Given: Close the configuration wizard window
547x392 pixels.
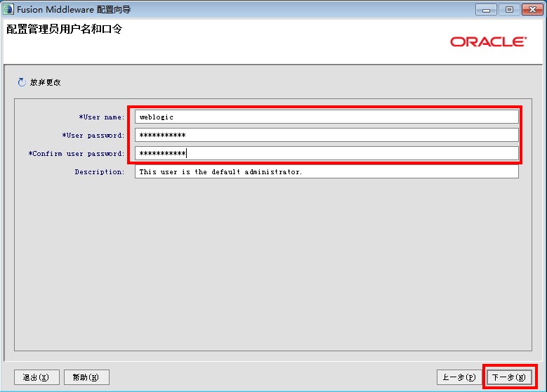Looking at the screenshot, I should click(532, 9).
